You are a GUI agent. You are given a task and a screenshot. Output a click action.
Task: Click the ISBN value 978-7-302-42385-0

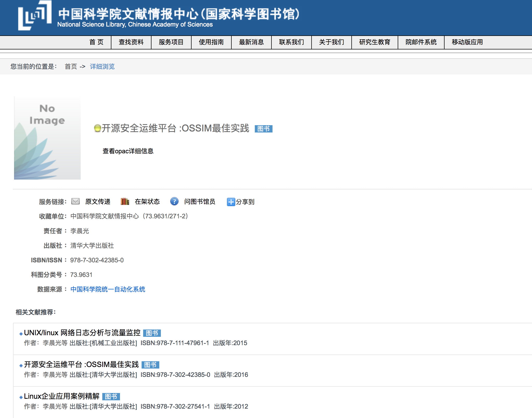click(x=97, y=260)
